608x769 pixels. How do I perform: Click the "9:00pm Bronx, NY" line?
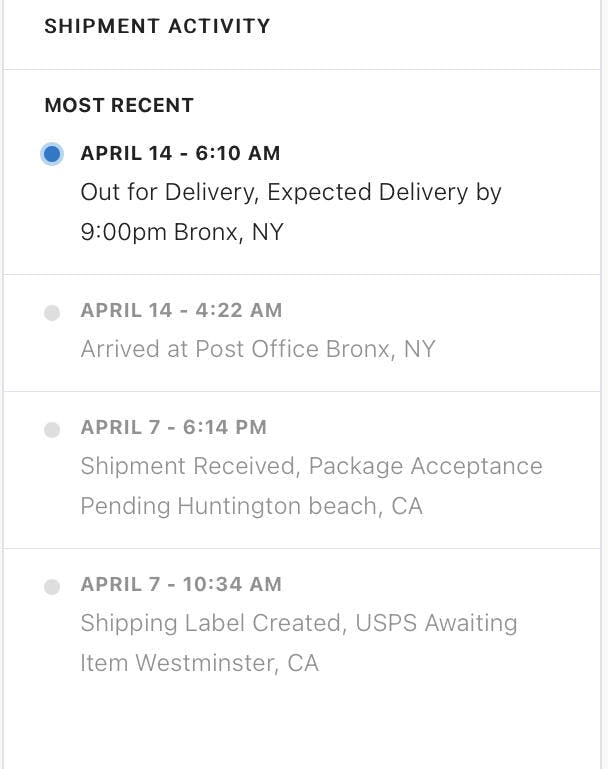(182, 232)
